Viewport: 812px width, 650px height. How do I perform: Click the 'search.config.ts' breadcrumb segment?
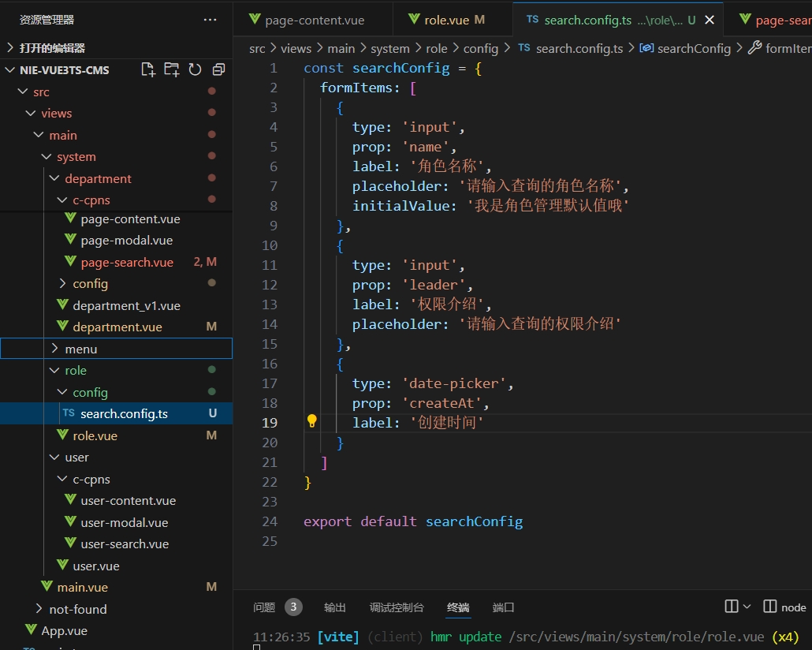(x=579, y=49)
